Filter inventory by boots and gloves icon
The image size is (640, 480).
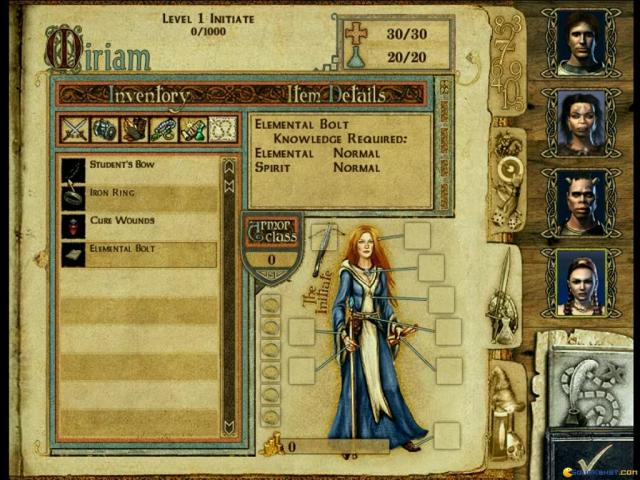[x=134, y=129]
